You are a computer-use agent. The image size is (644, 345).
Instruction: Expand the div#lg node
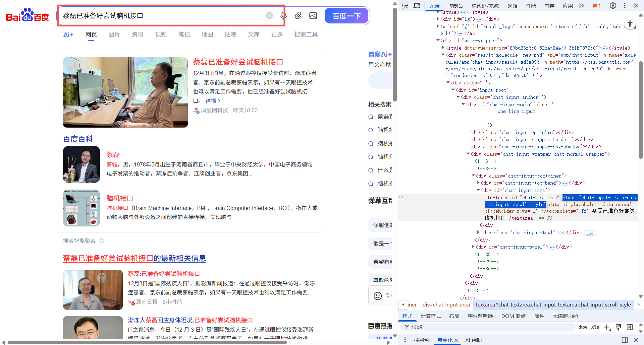[438, 19]
